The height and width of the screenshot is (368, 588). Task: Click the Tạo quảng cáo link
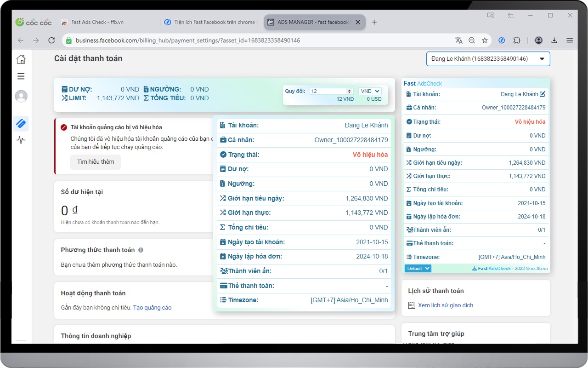tap(152, 308)
